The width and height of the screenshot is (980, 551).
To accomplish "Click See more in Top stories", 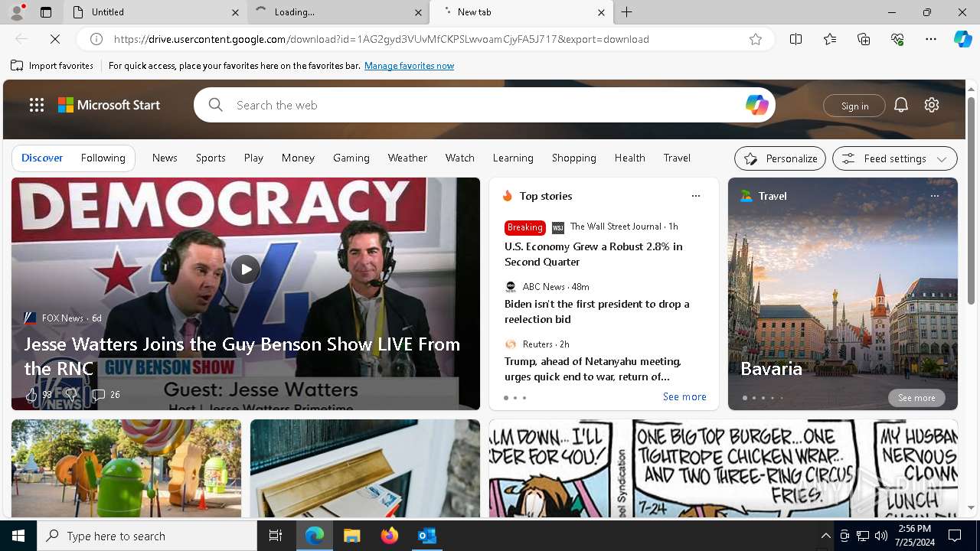I will [x=684, y=396].
